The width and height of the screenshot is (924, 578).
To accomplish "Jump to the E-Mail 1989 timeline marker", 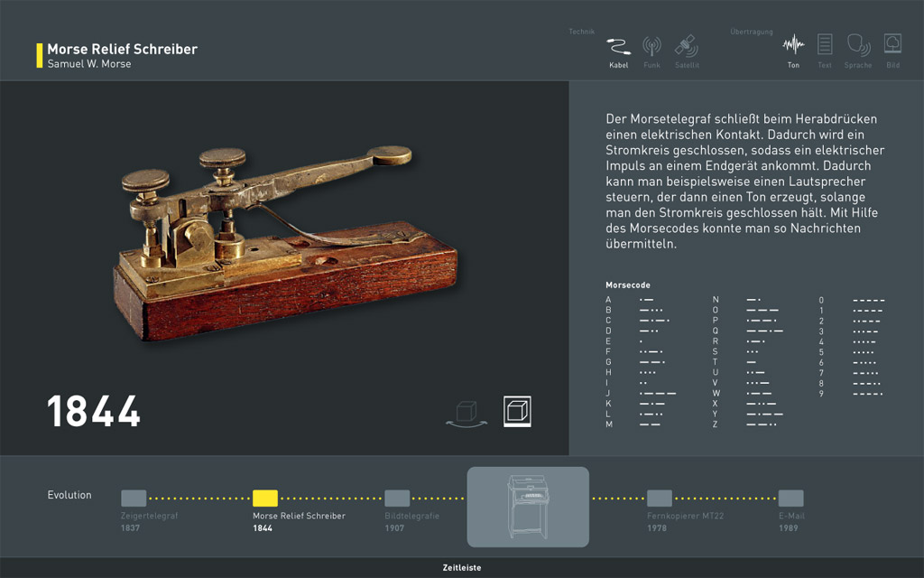I will [790, 499].
